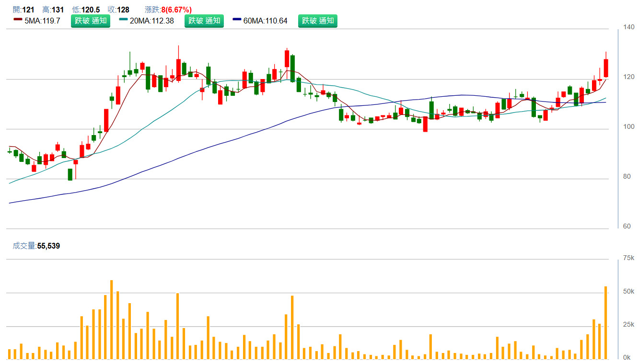Select the most recent volume bar at the right end
The height and width of the screenshot is (364, 638).
pos(606,323)
